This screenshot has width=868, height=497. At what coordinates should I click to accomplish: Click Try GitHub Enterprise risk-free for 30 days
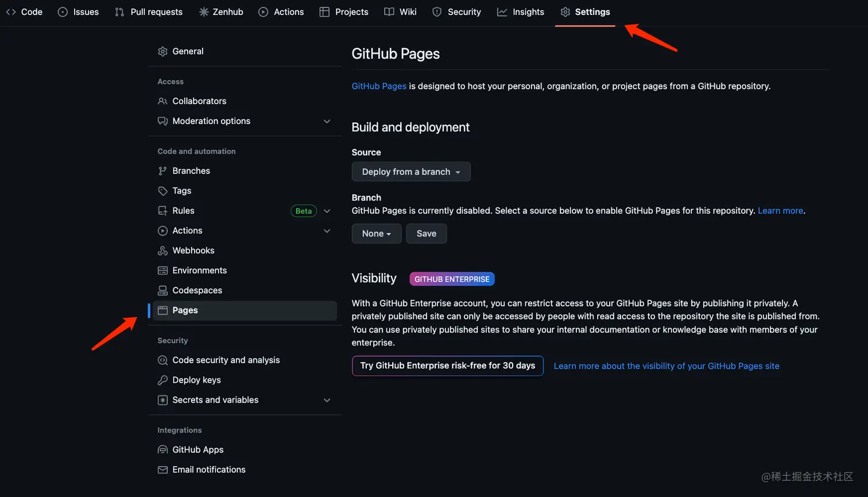point(447,365)
